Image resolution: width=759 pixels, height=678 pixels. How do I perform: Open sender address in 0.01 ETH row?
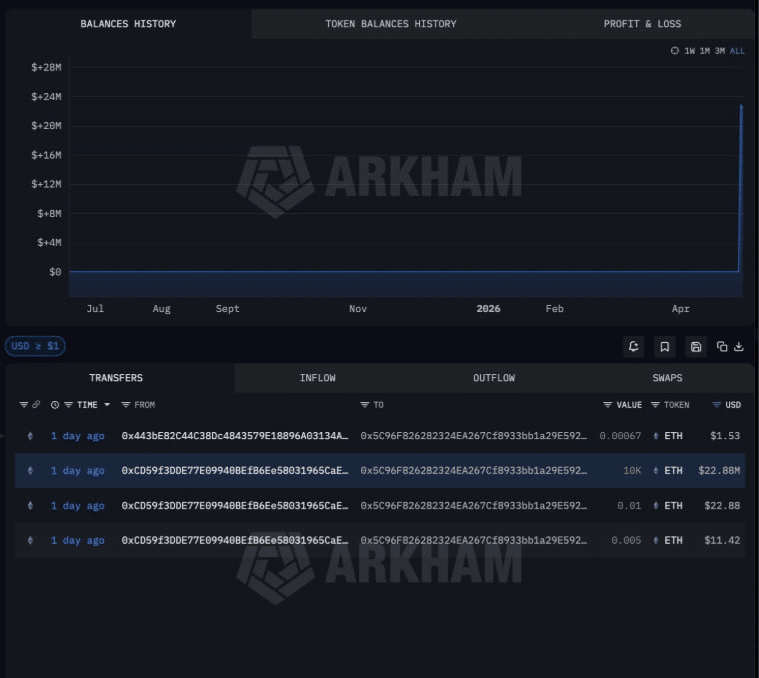click(x=235, y=506)
